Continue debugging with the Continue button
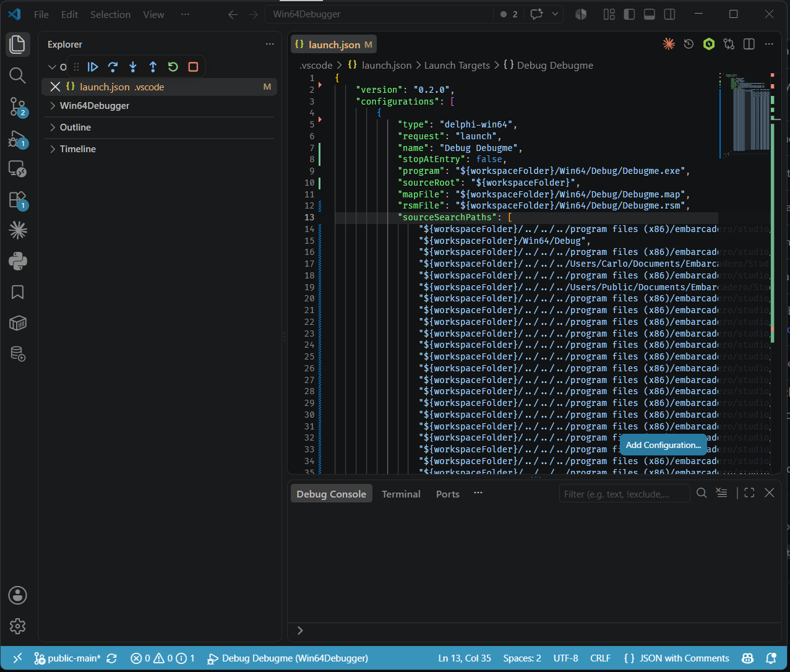 [93, 67]
